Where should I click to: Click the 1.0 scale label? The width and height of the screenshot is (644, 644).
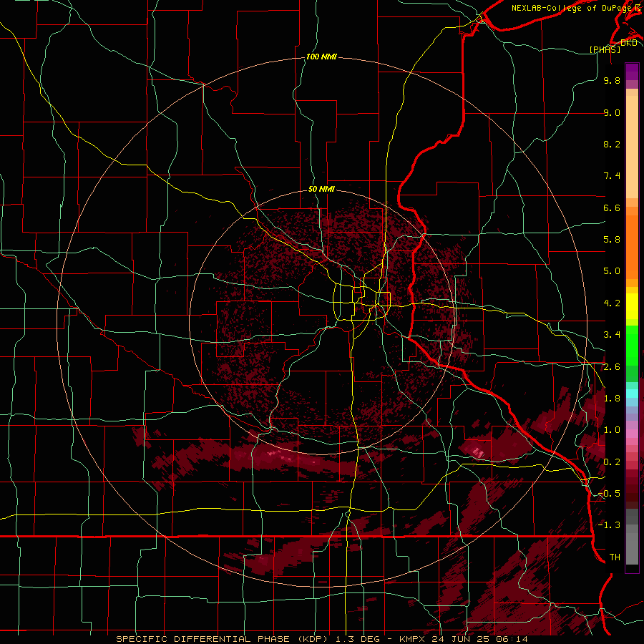(612, 430)
